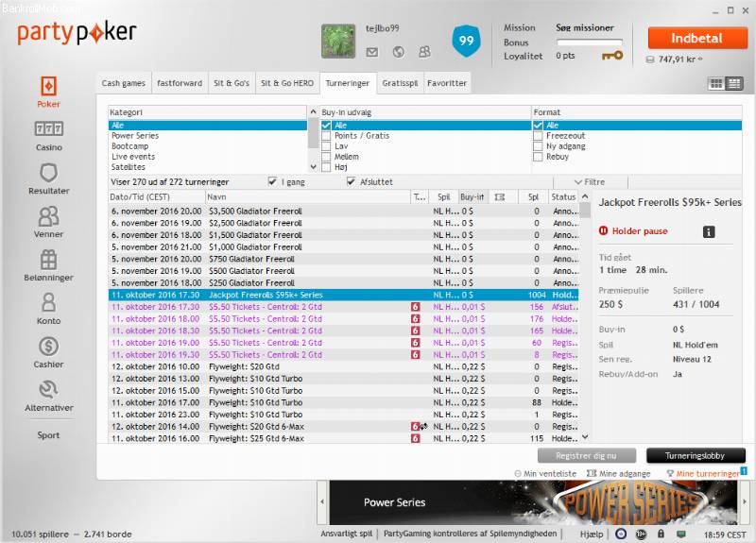Expand balance 747,91 kr indicator
This screenshot has width=756, height=543.
(700, 59)
